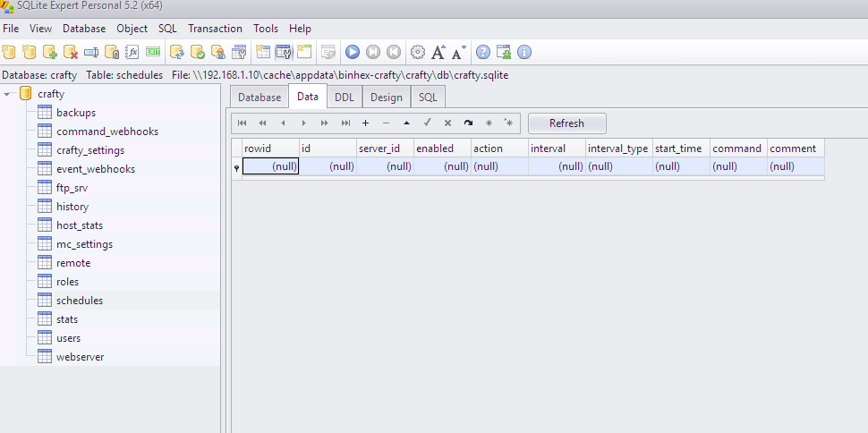Open the fx functions icon
This screenshot has width=868, height=433.
[x=132, y=52]
